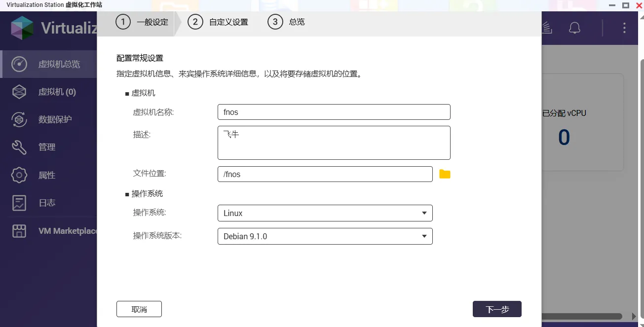Open the folder browser for file location
Viewport: 644px width, 327px height.
coord(445,174)
